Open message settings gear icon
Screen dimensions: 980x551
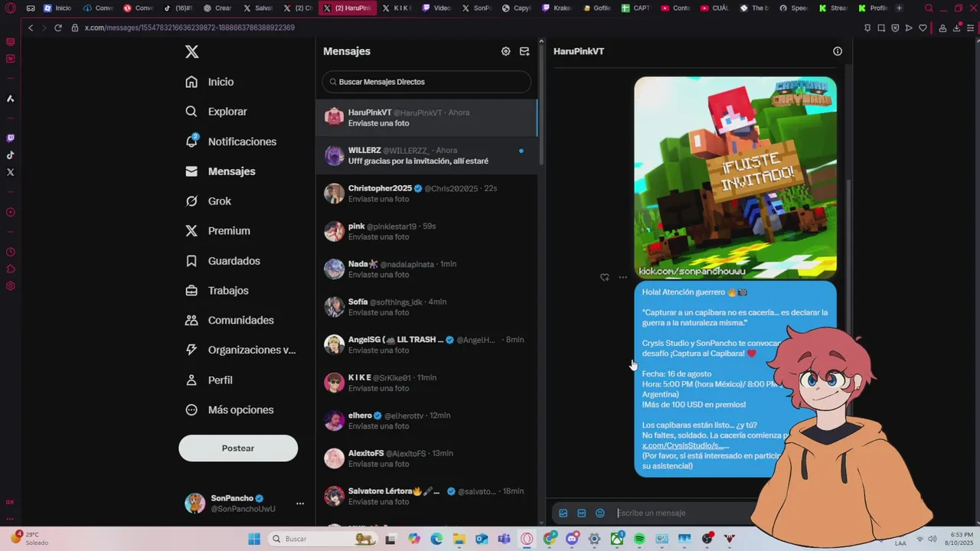pos(505,51)
